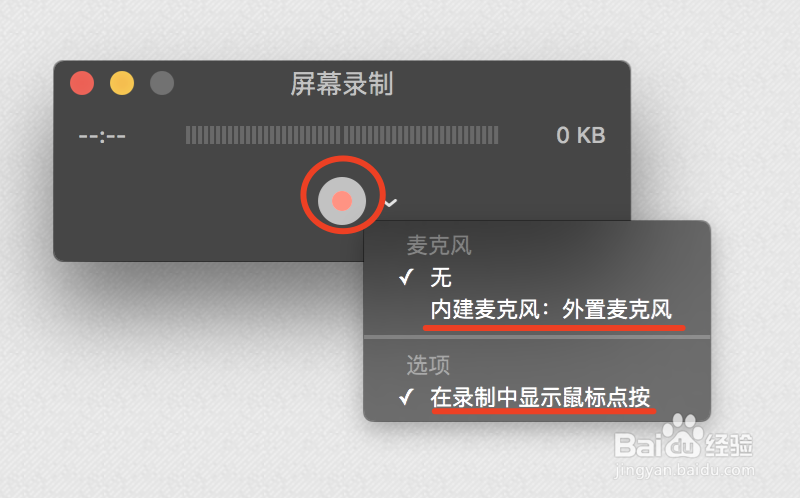Viewport: 800px width, 498px height.
Task: Click the 麦克风 section header in the menu
Action: [439, 245]
